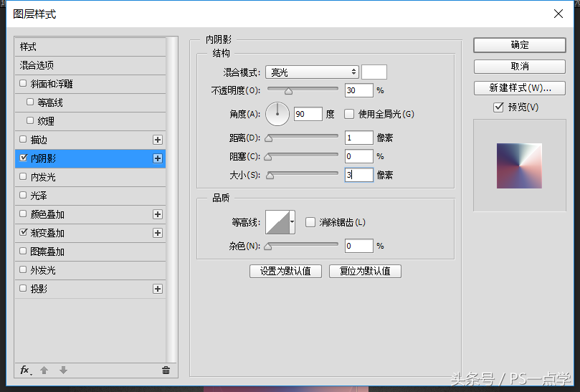Move effect up with the up arrow
Viewport: 580px width, 392px height.
pyautogui.click(x=44, y=371)
